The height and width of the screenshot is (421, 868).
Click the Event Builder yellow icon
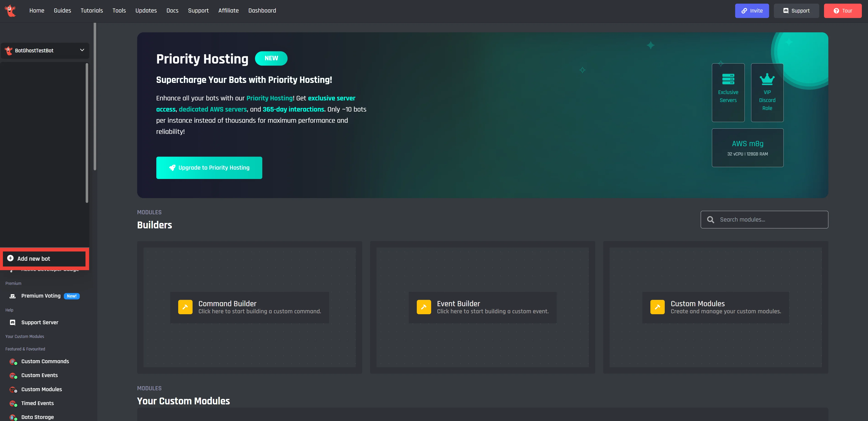[x=424, y=307]
